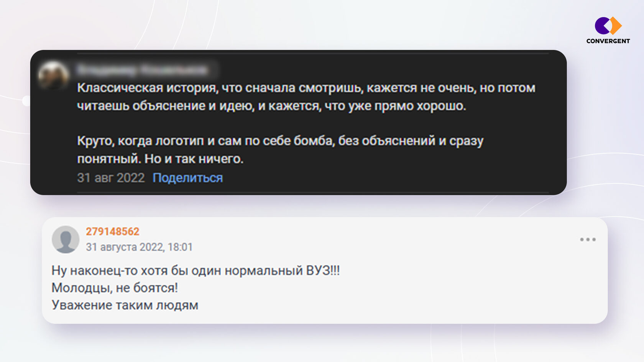Click the CONVERGENT text label under the logo
Image resolution: width=644 pixels, height=362 pixels.
608,40
